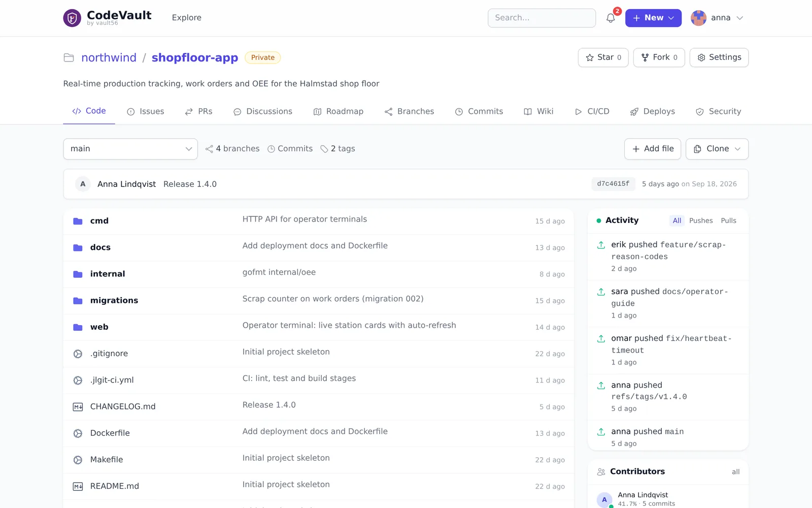This screenshot has width=812, height=508.
Task: Open the Security tab
Action: coord(718,111)
